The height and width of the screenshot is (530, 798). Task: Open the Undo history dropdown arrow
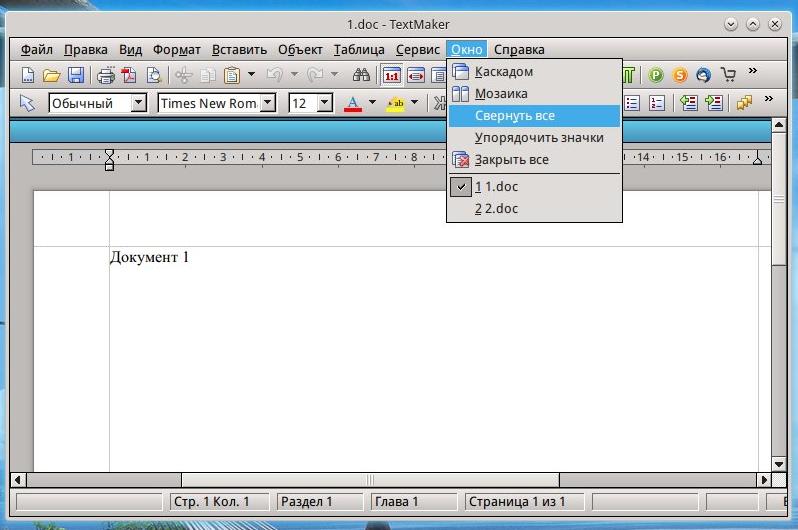coord(294,75)
